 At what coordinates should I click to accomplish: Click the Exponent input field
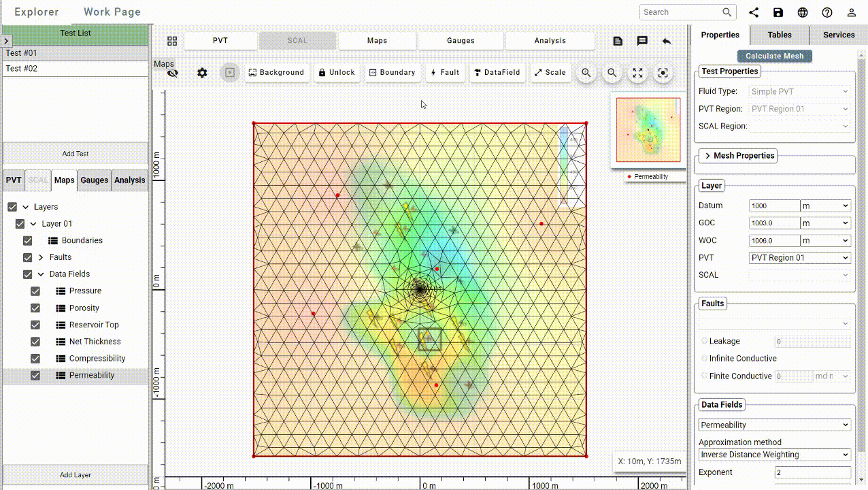coord(813,472)
